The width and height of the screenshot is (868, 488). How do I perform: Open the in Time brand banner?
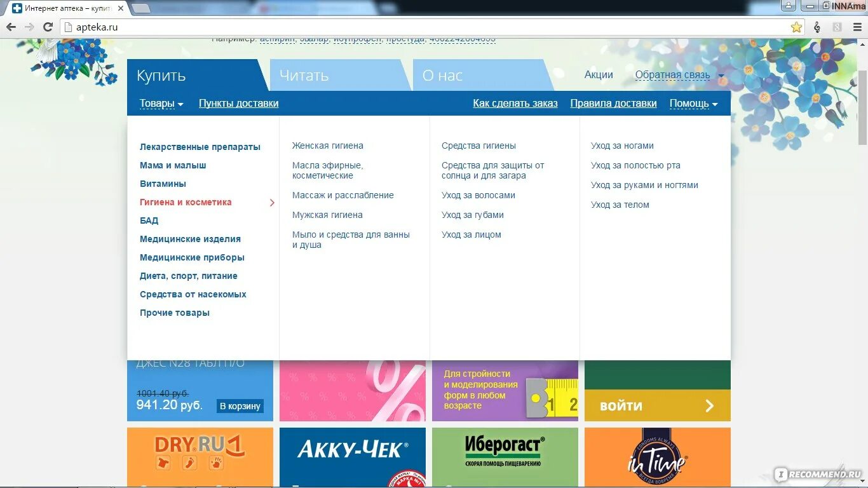[658, 457]
